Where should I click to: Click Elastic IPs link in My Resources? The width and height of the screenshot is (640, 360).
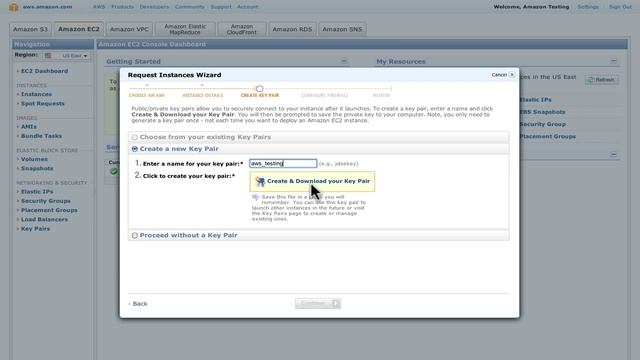coord(536,100)
